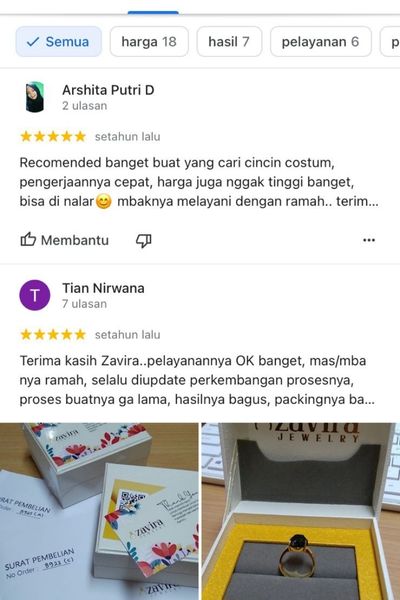This screenshot has height=600, width=400.
Task: Open the Zavira packaging box photo
Action: tap(99, 511)
